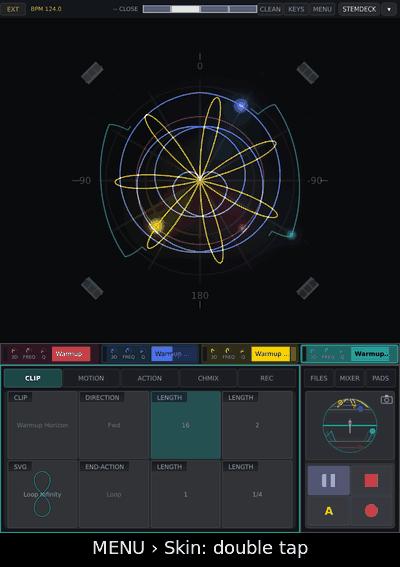Click the yellow source dot in visualizer
Viewport: 400px width, 567px height.
[x=156, y=226]
